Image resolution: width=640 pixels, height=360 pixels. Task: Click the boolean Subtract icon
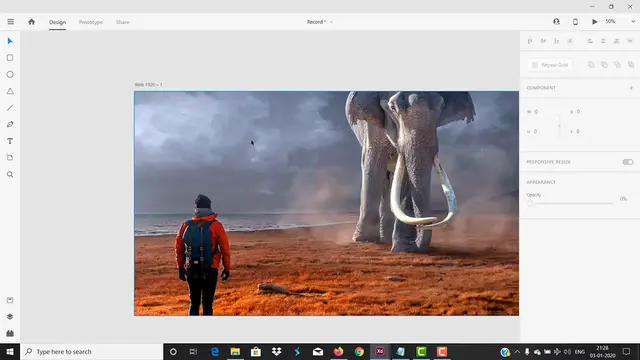point(604,64)
